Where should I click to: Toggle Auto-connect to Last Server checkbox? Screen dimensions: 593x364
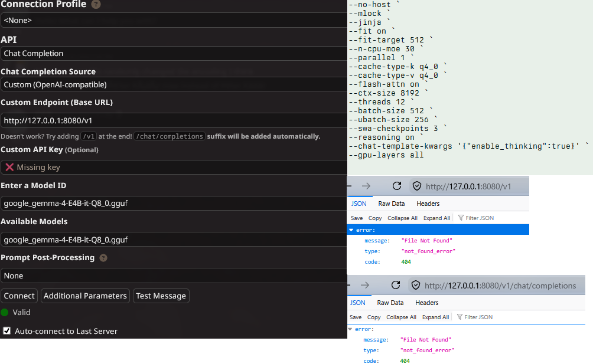(7, 331)
